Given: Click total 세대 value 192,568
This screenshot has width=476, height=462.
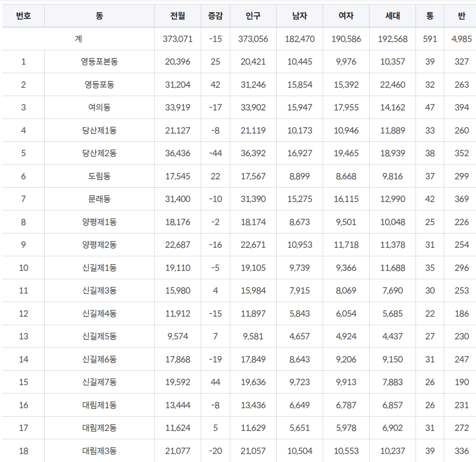Looking at the screenshot, I should tap(393, 39).
